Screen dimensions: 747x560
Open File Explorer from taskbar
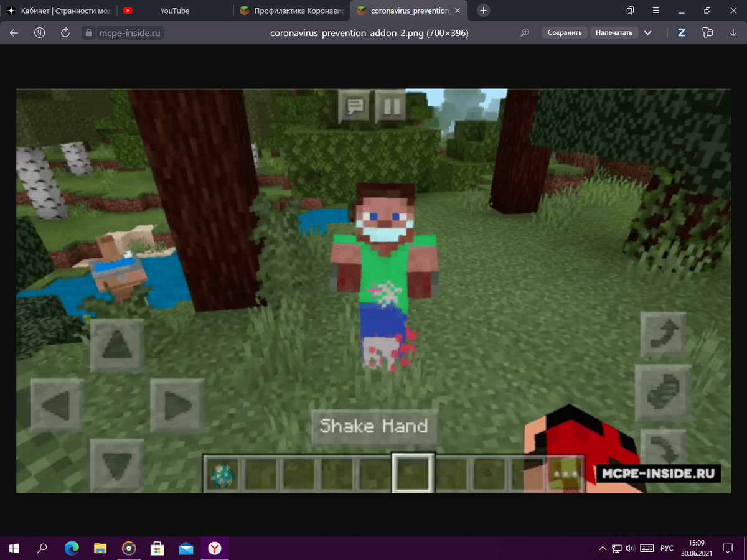(x=100, y=548)
